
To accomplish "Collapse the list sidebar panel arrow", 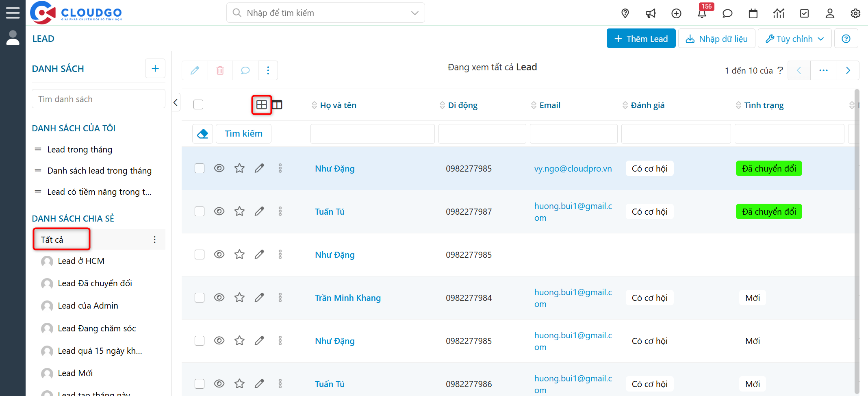I will coord(176,102).
